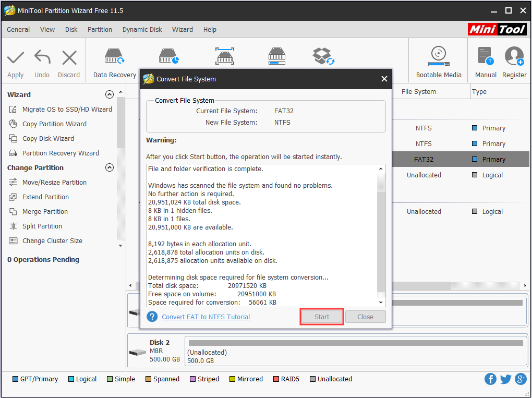Viewport: 532px width, 398px height.
Task: Open the Disk menu
Action: [x=71, y=30]
